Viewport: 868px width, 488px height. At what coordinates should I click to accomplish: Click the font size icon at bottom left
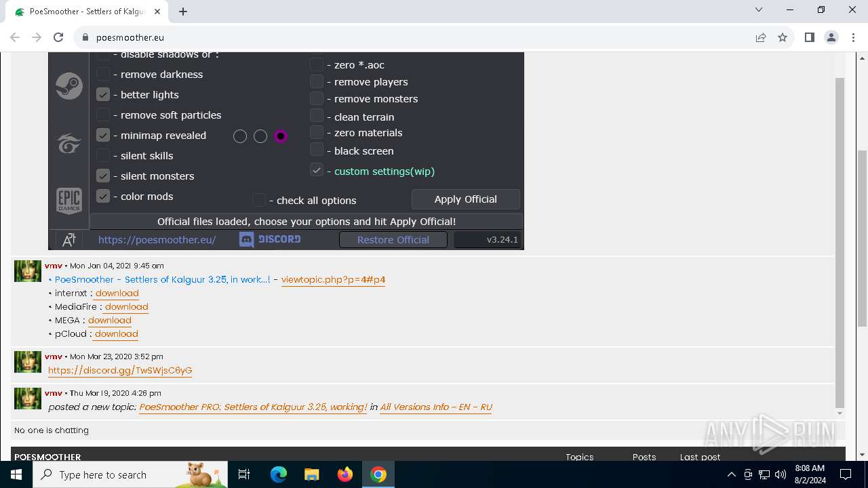[69, 239]
